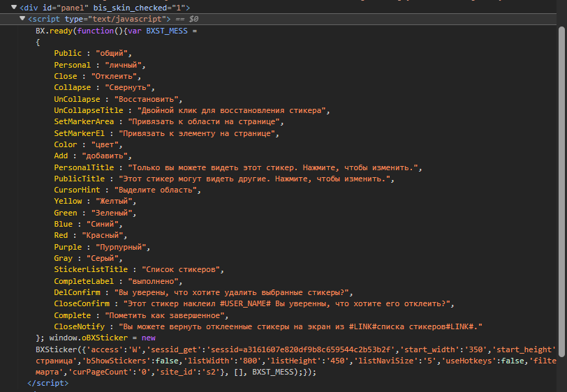Screen dimensions: 567x392
Task: Click the Blue : "Синий" line
Action: pyautogui.click(x=88, y=225)
